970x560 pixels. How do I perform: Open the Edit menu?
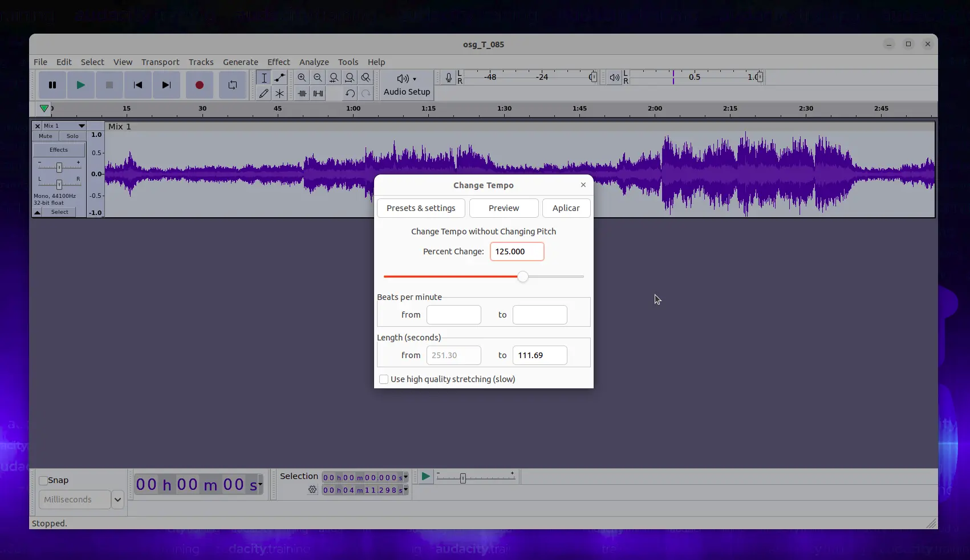tap(64, 62)
